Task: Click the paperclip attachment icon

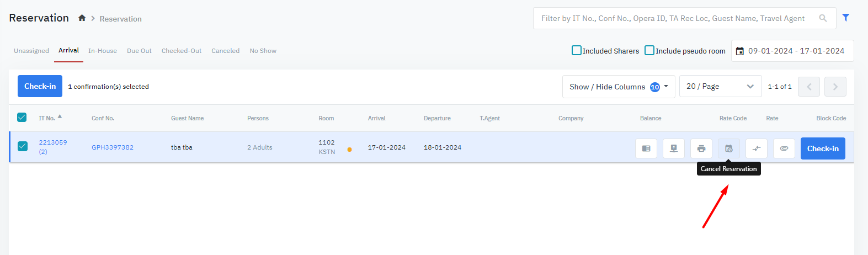Action: click(x=784, y=148)
